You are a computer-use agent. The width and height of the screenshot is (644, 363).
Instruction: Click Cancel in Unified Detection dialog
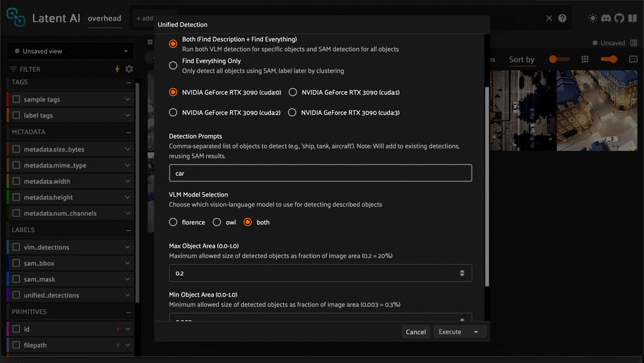pyautogui.click(x=416, y=331)
